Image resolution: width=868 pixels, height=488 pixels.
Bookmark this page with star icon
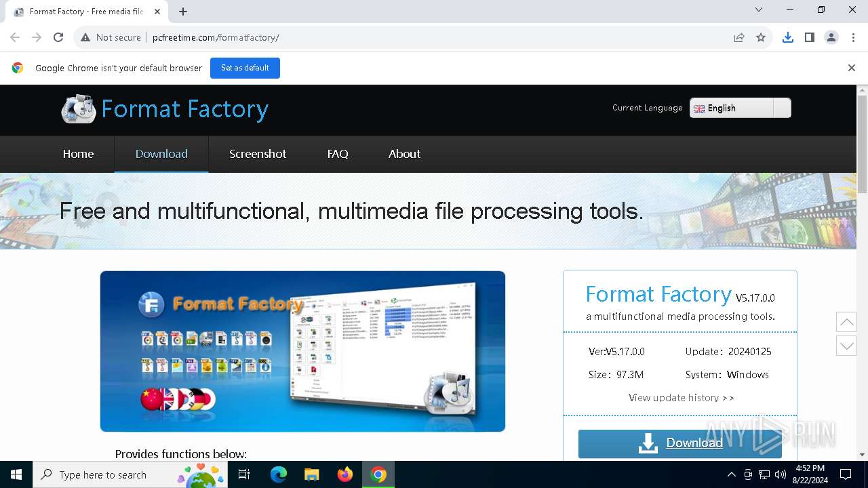pyautogui.click(x=761, y=37)
